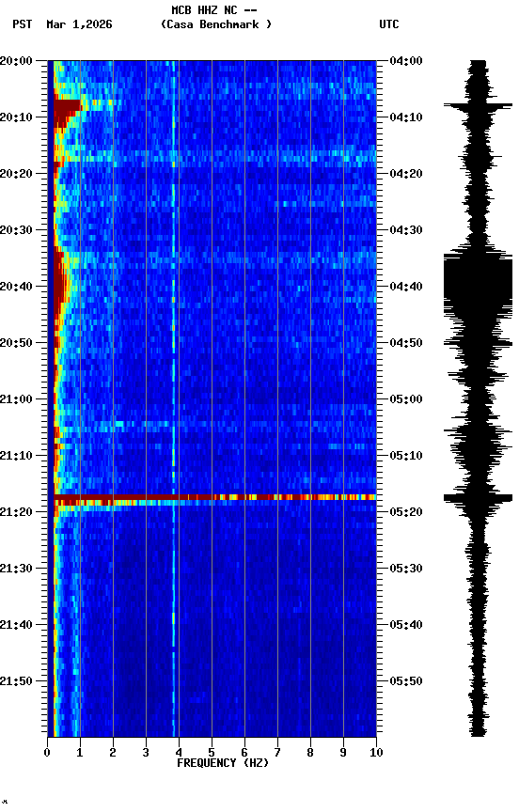
Task: Click the PST time label 21:10
Action: pyautogui.click(x=16, y=456)
